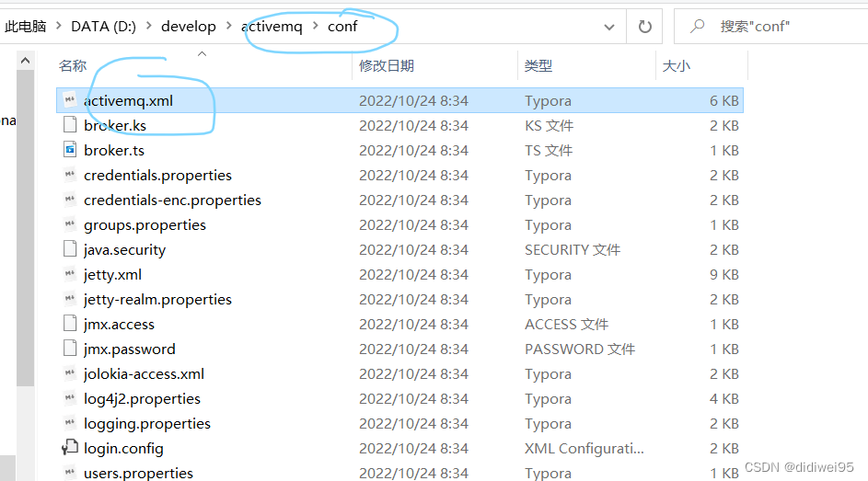Click the 9 KB size of jetty.xml
The height and width of the screenshot is (481, 868).
pyautogui.click(x=724, y=275)
